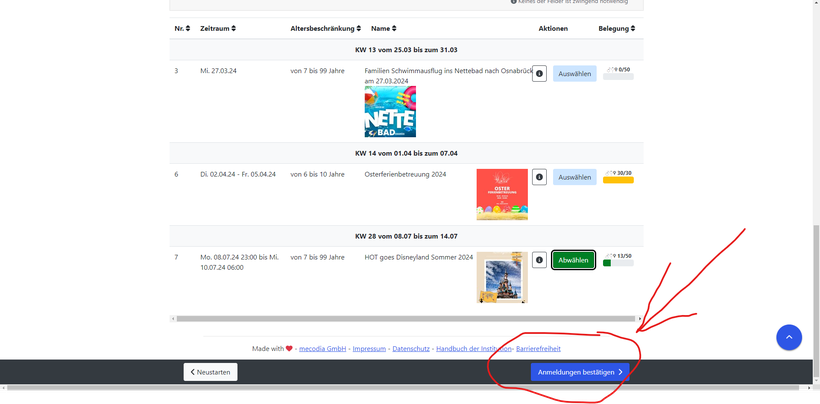This screenshot has width=820, height=404.
Task: Open info for HOT goes Disneyland
Action: [x=539, y=260]
